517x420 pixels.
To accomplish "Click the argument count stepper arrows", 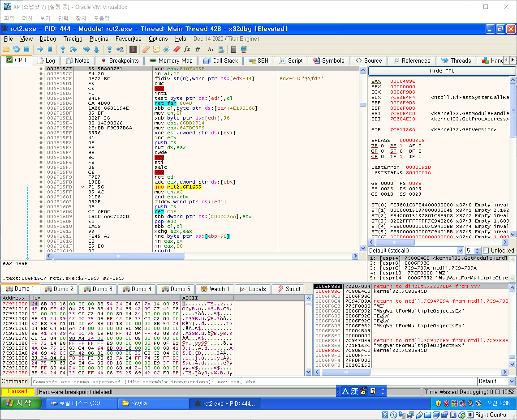I will click(x=477, y=251).
